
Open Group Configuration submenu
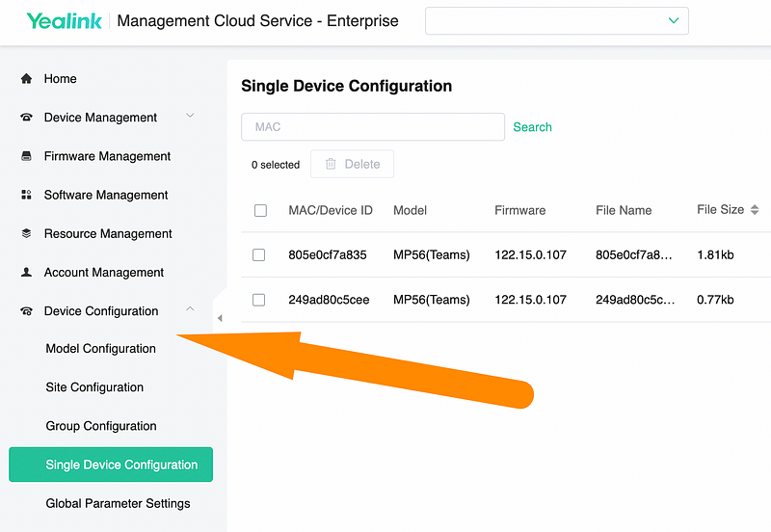(x=101, y=426)
